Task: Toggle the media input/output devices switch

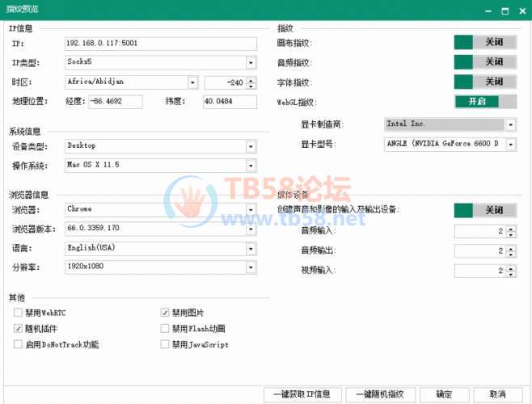Action: (486, 210)
